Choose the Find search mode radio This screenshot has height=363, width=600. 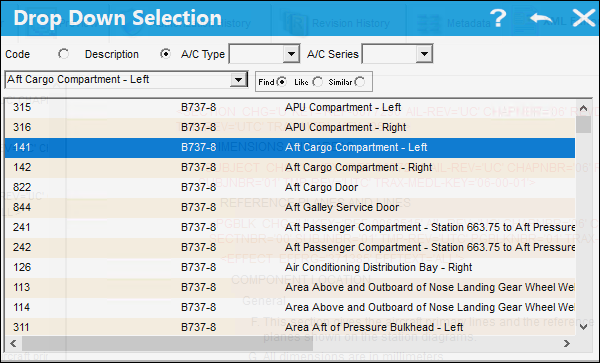click(282, 82)
